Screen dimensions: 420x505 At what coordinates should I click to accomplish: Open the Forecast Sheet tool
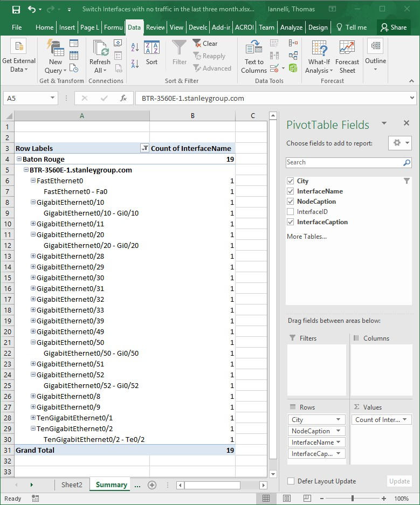347,58
